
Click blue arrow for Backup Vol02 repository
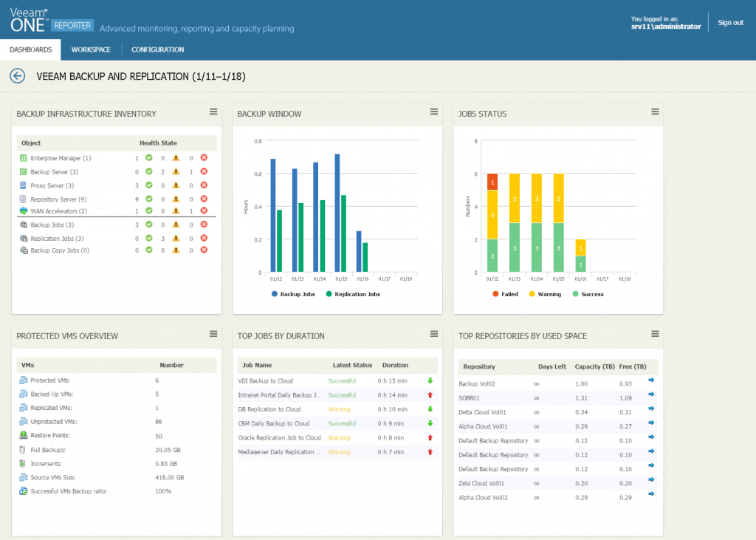[x=651, y=380]
